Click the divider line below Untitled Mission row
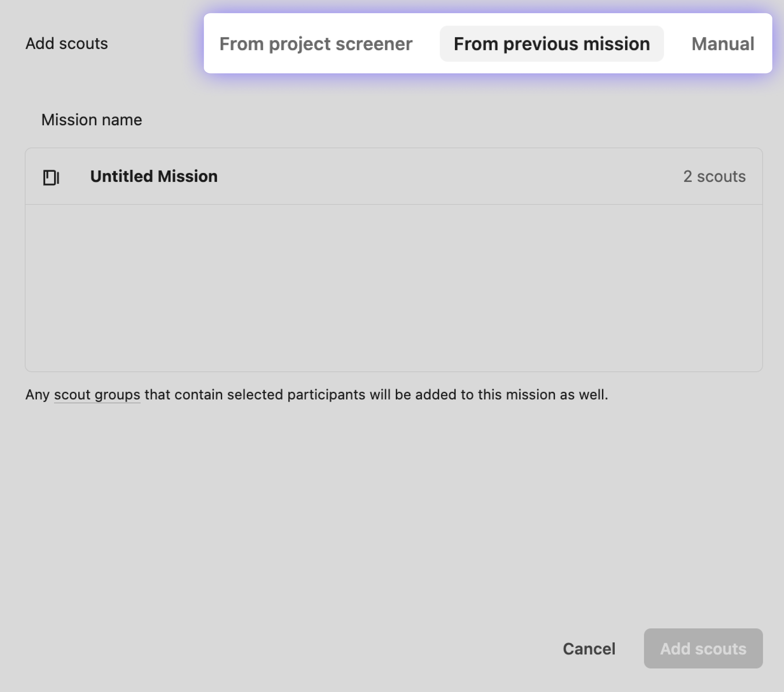 click(x=394, y=204)
